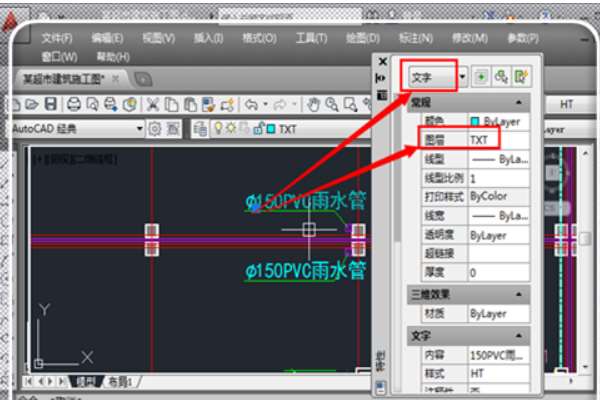
Task: Toggle auto-hide on the Properties palette
Action: point(381,78)
